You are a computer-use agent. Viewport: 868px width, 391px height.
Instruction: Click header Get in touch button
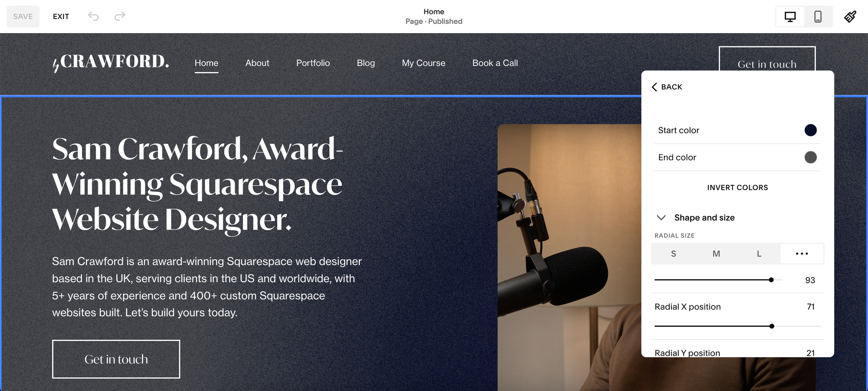click(767, 59)
